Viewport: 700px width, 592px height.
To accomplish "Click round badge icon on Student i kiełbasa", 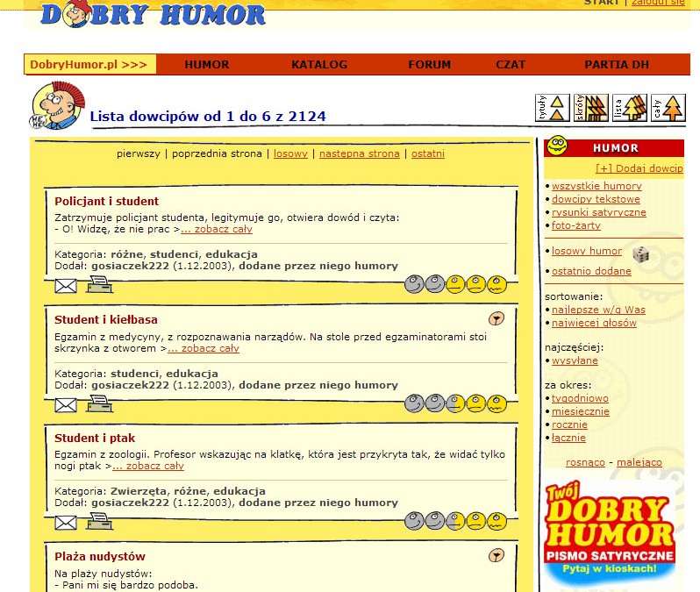I will pyautogui.click(x=496, y=318).
